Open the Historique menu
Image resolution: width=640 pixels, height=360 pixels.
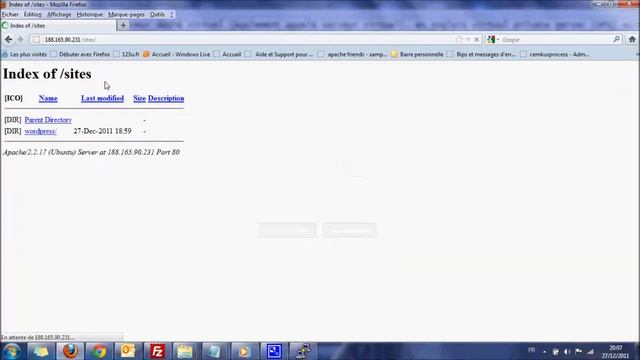coord(90,14)
